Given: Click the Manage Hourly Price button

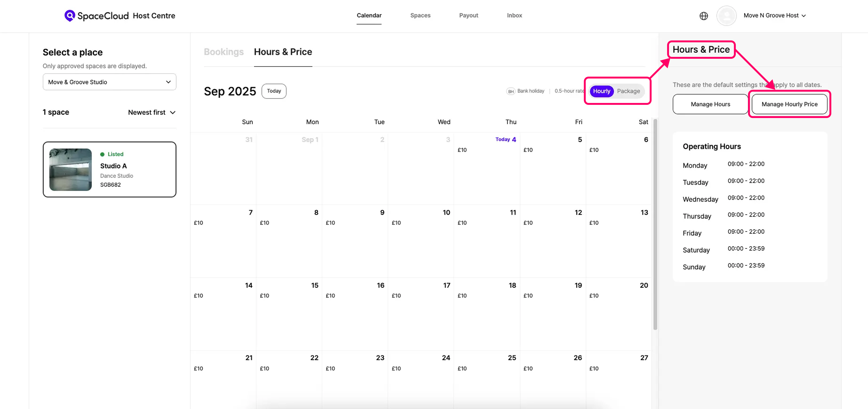Looking at the screenshot, I should pos(789,104).
